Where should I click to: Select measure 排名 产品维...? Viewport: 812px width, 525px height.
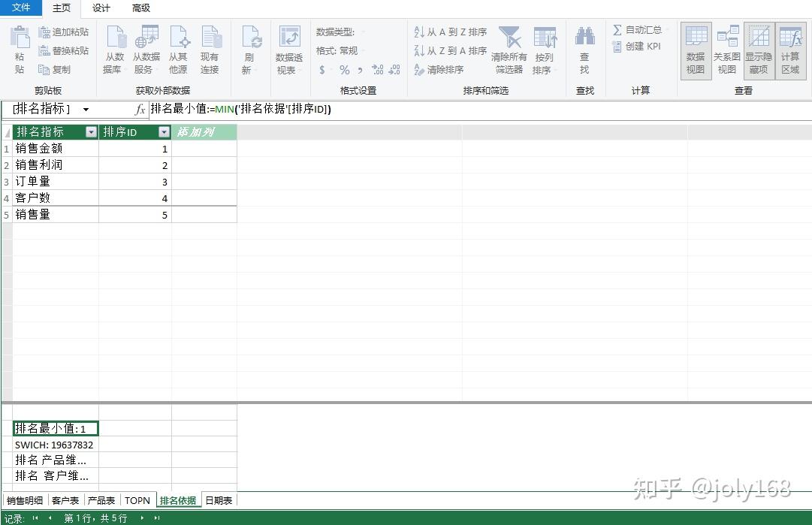tap(56, 460)
